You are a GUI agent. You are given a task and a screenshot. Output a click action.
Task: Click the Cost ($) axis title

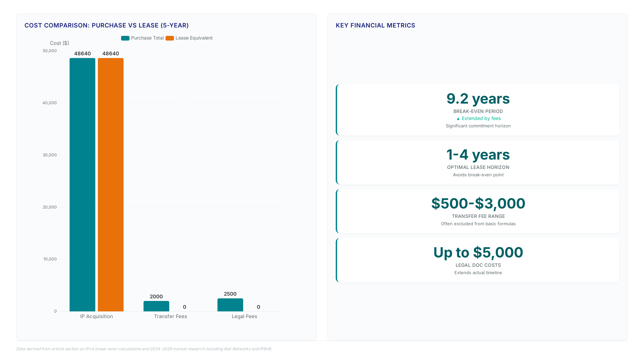[60, 43]
